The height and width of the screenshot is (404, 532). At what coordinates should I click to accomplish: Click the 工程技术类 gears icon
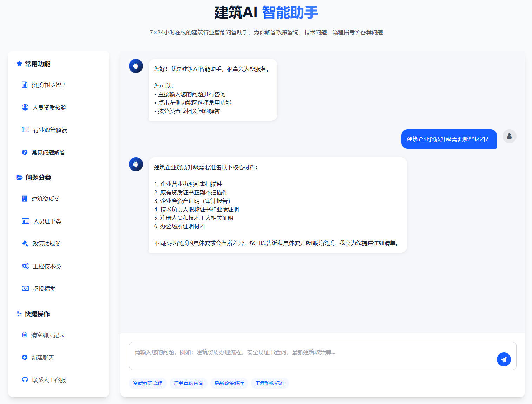point(25,266)
